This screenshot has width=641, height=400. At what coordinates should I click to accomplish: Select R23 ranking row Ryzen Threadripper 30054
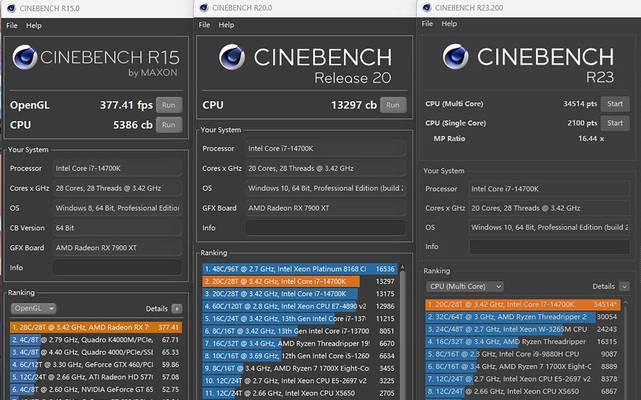tap(523, 317)
